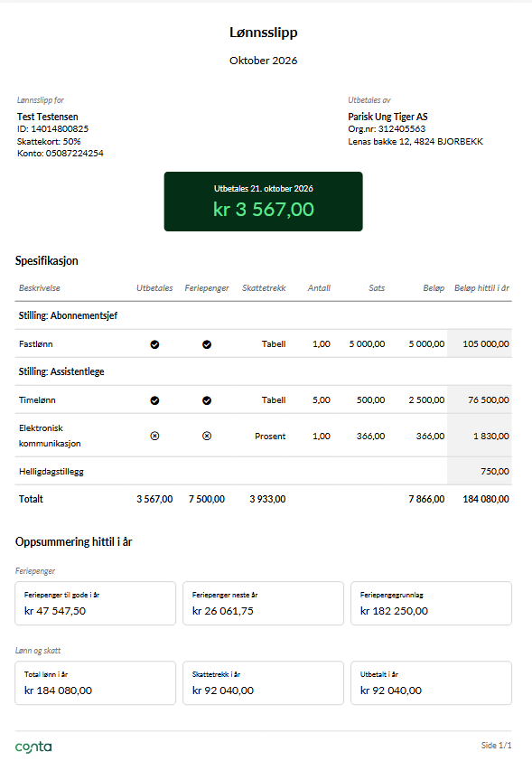
Task: Click the Helligdagstillegg value 750,00
Action: (495, 471)
